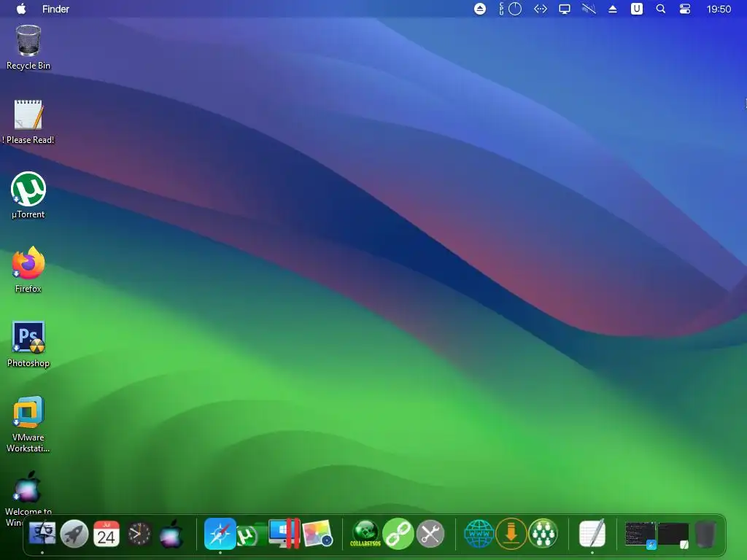Open the Trash can in the dock
The image size is (747, 560).
tap(705, 534)
